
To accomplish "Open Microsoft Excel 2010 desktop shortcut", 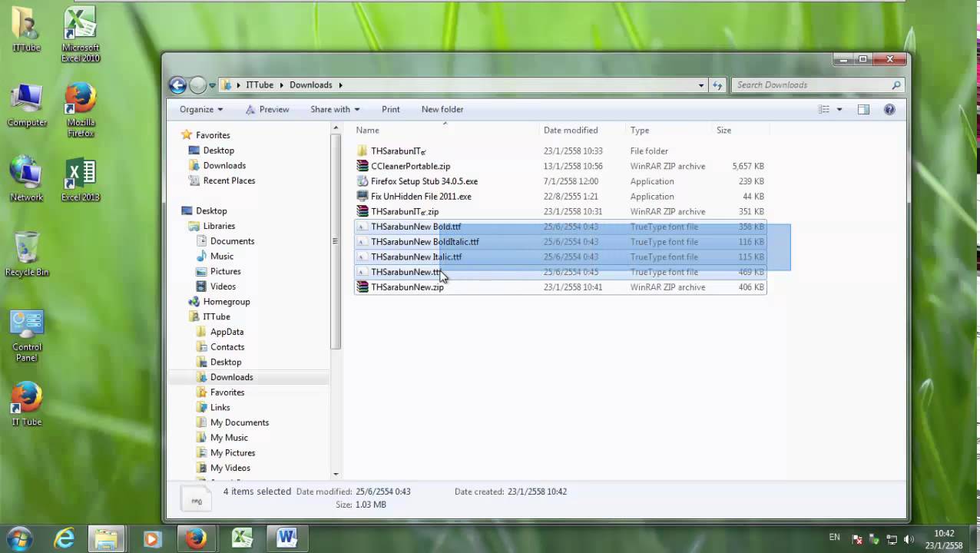I will 81,35.
